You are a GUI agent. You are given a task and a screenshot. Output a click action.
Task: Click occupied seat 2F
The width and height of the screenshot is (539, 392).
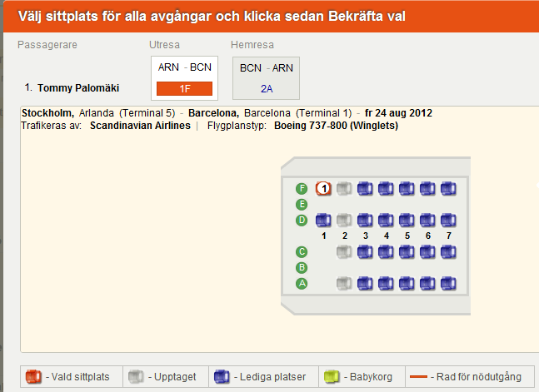point(344,188)
